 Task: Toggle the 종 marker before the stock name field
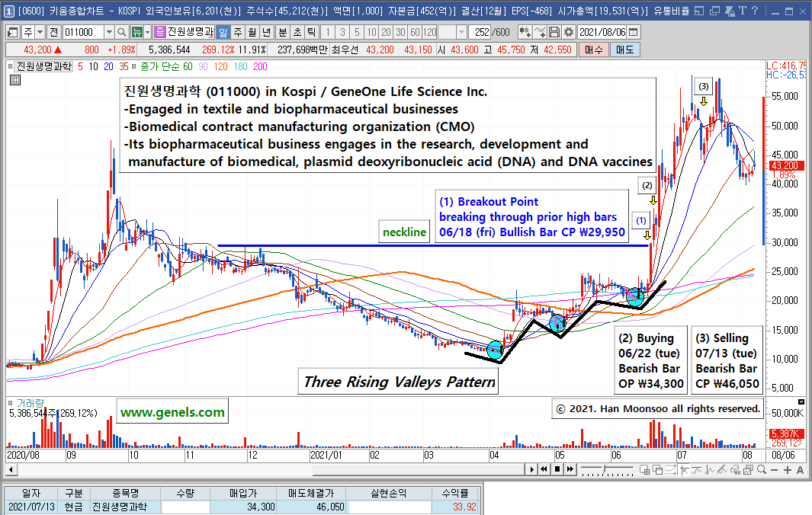[x=161, y=32]
